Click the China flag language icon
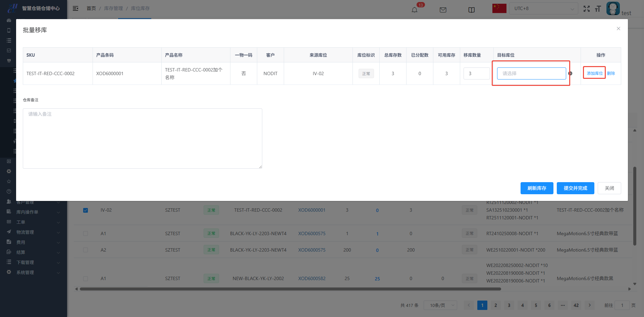The width and height of the screenshot is (644, 317). 499,8
